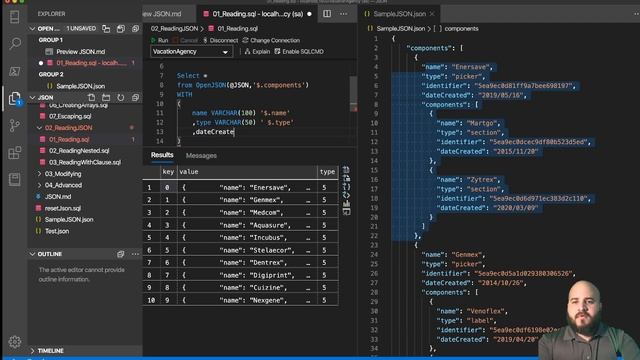
Task: Place cursor at end of ,dateCreate line
Action: 235,132
